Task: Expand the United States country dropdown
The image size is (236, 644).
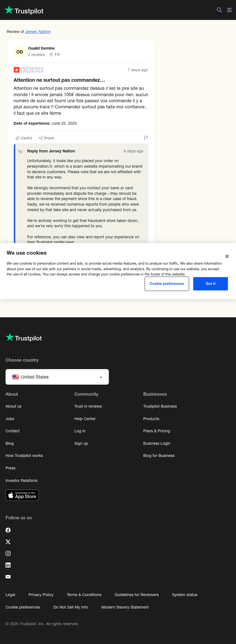Action: pos(57,377)
